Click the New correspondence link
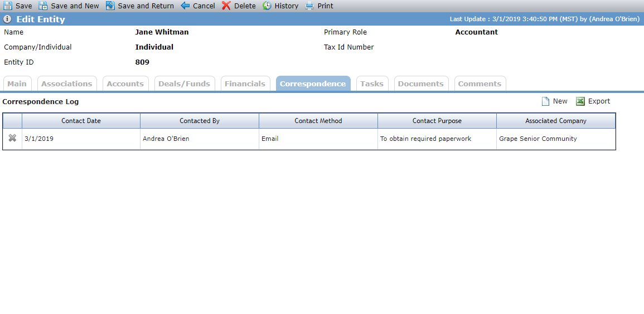644x314 pixels. [x=560, y=101]
